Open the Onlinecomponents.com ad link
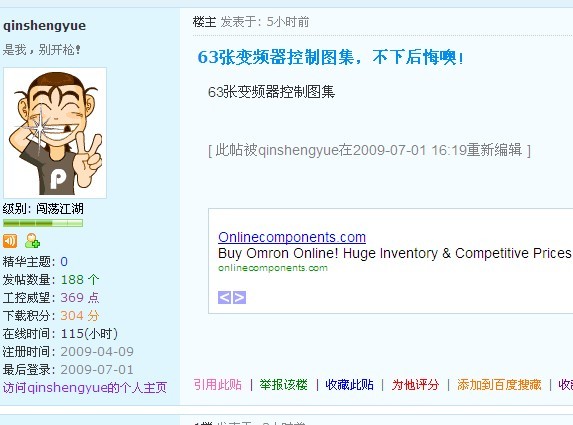Image resolution: width=573 pixels, height=425 pixels. click(292, 237)
